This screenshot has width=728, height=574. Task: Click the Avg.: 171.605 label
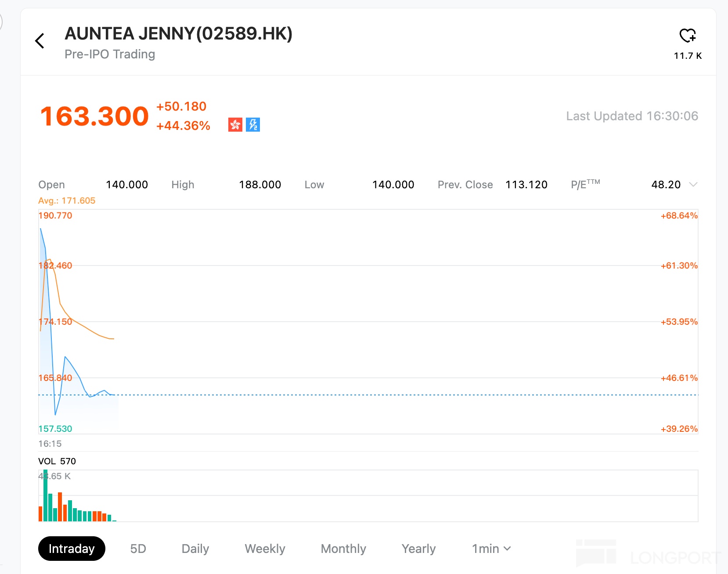tap(67, 201)
